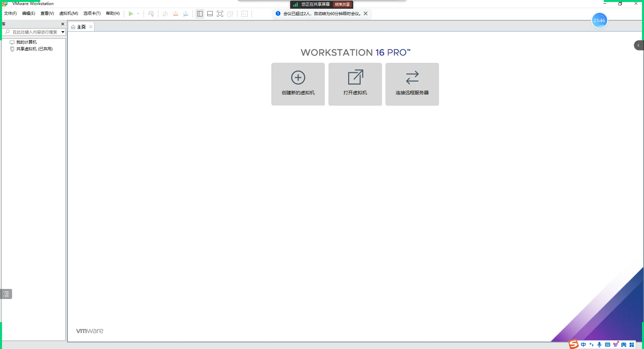Click the revert to snapshot icon

tap(175, 14)
